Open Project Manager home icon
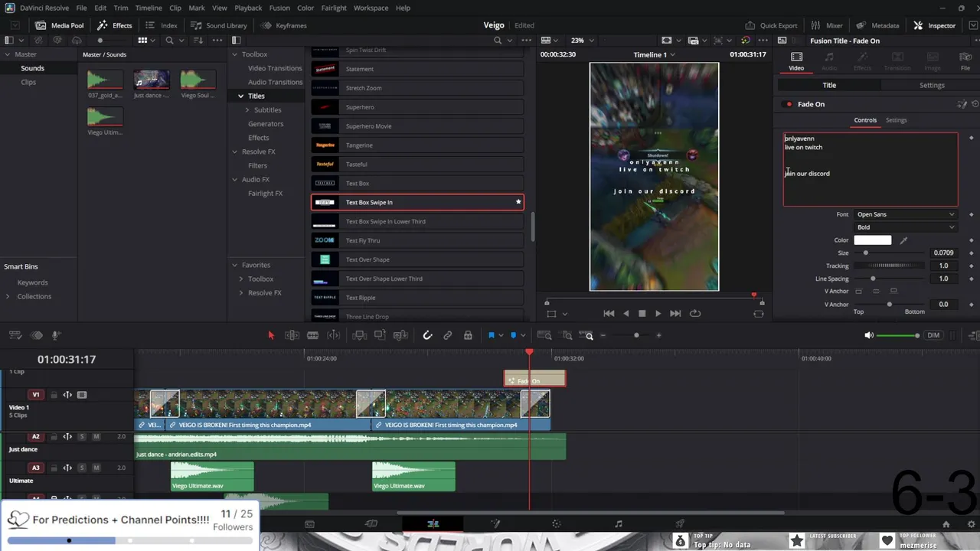The width and height of the screenshot is (980, 551). click(946, 524)
